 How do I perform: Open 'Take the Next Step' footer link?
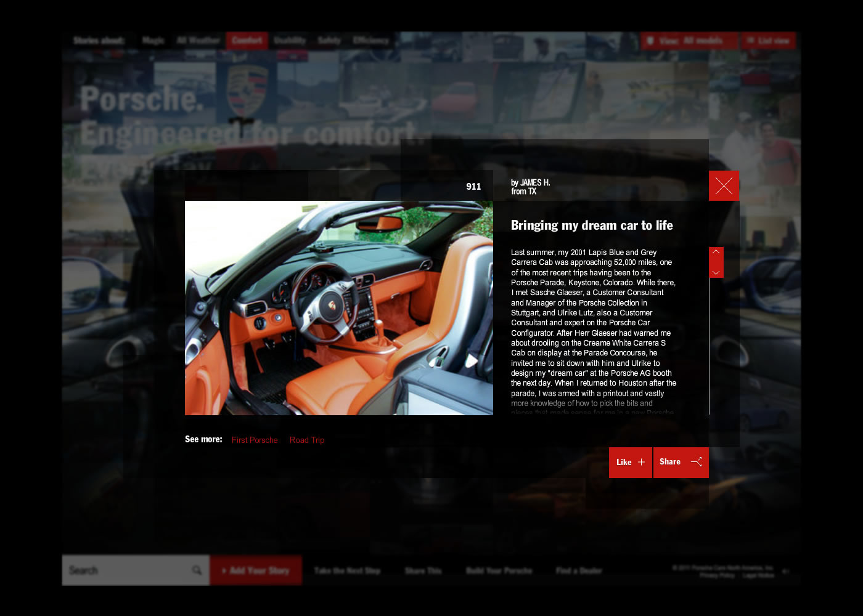point(347,570)
